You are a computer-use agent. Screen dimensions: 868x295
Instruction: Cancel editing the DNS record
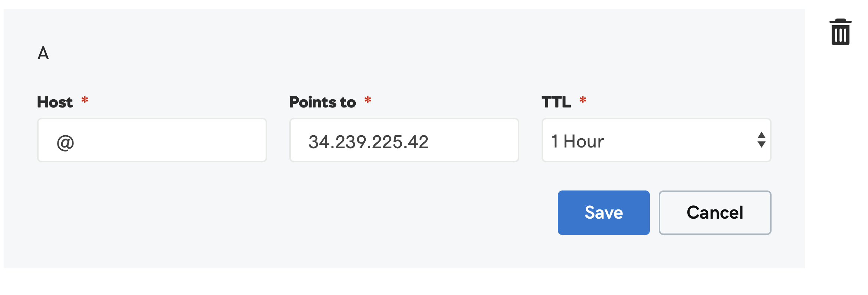coord(715,213)
